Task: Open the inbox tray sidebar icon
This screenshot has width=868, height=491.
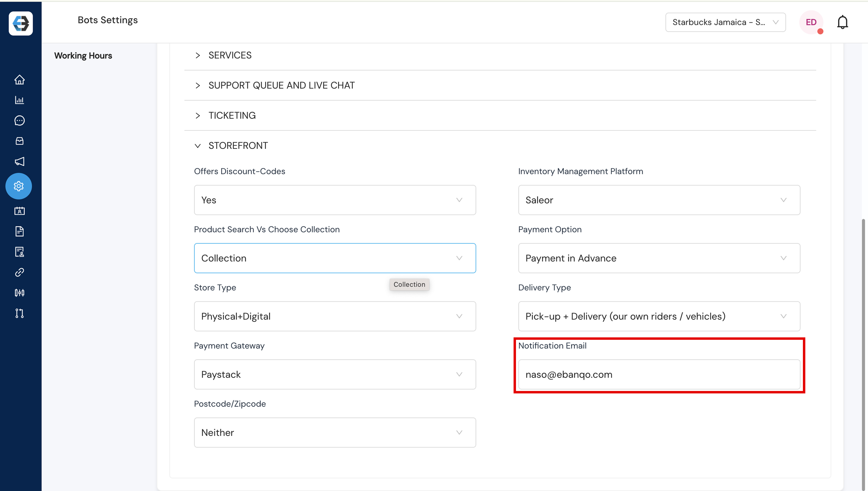Action: tap(20, 141)
